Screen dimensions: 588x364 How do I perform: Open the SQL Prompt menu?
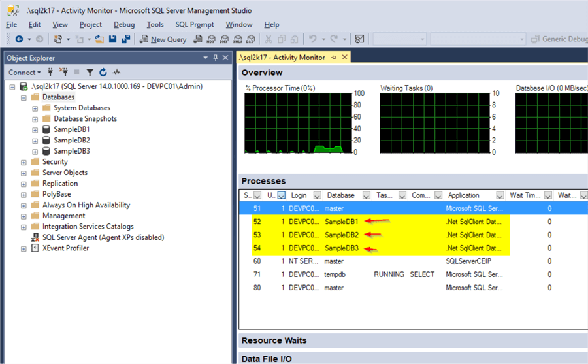(x=195, y=24)
